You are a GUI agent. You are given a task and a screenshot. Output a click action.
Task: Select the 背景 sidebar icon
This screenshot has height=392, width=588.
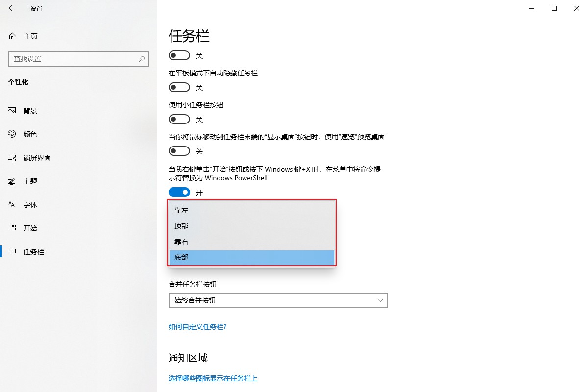tap(11, 110)
